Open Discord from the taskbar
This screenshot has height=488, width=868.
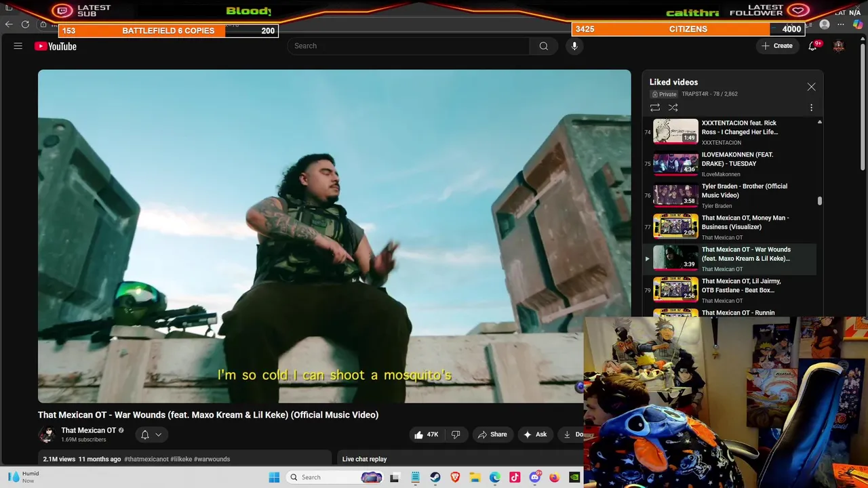535,477
